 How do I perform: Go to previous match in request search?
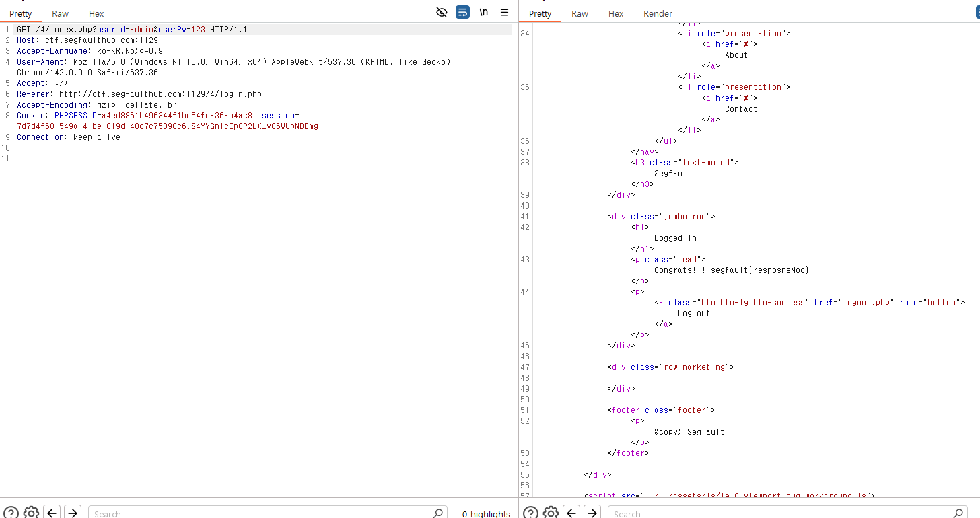(53, 513)
